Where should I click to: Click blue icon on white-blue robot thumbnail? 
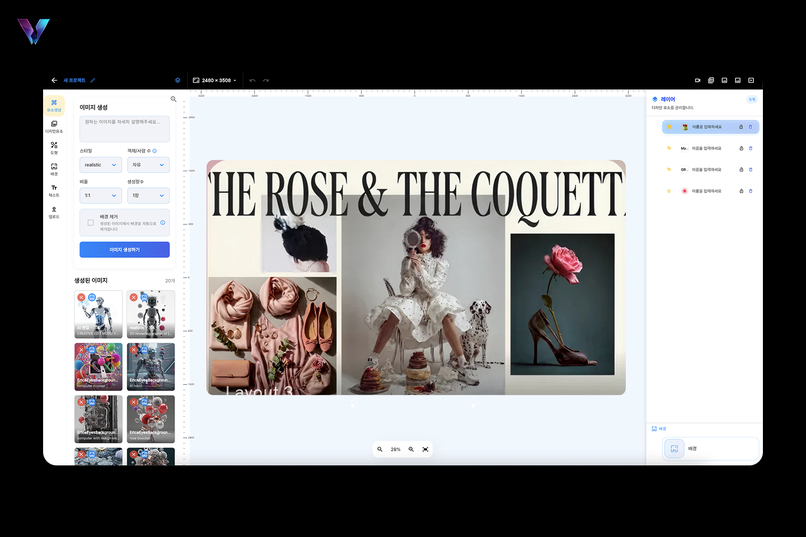(x=91, y=297)
